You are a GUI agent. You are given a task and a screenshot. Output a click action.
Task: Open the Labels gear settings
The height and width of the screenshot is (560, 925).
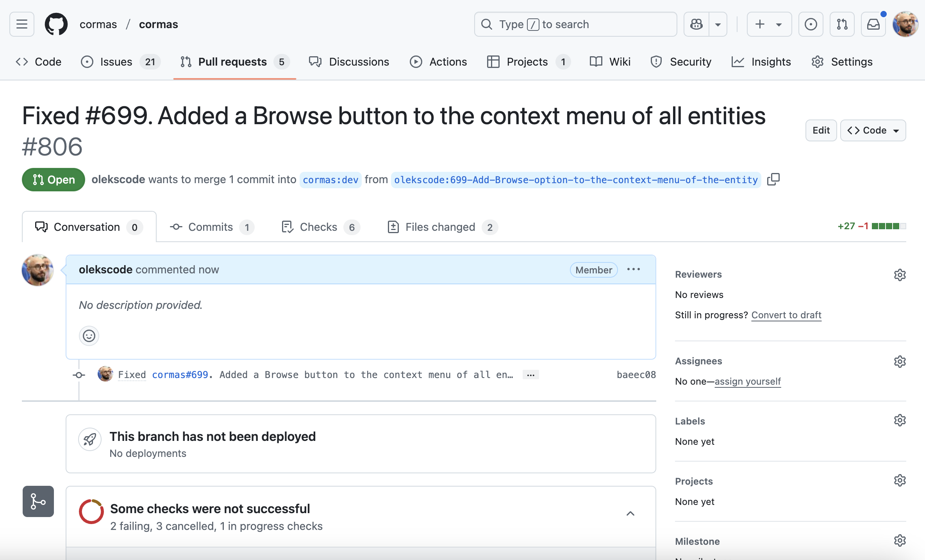point(900,421)
